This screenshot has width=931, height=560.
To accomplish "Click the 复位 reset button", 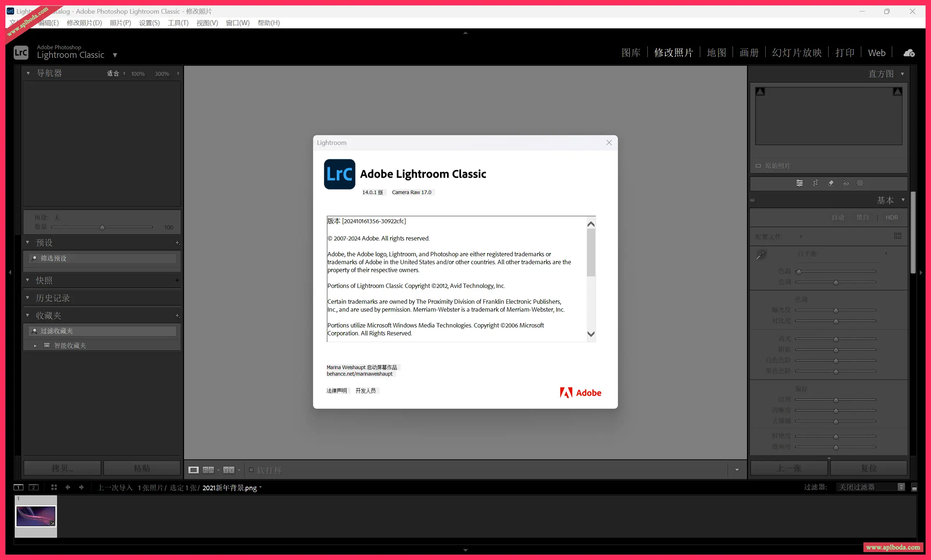I will click(868, 468).
